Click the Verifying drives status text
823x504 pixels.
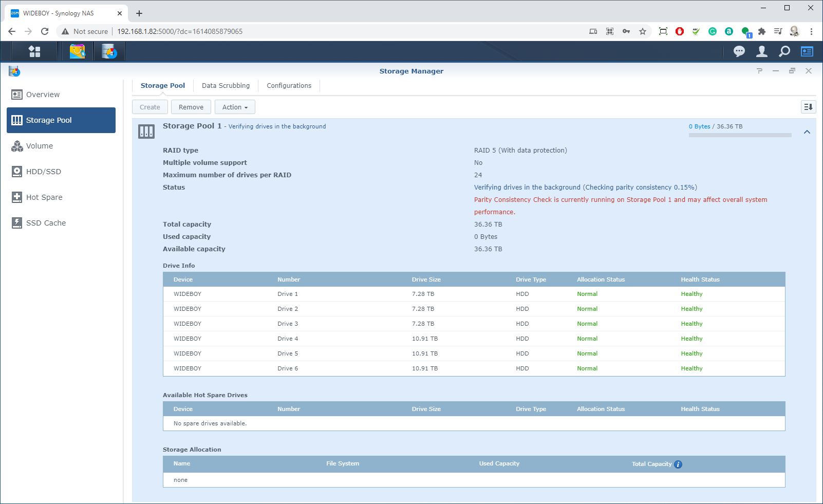point(585,188)
